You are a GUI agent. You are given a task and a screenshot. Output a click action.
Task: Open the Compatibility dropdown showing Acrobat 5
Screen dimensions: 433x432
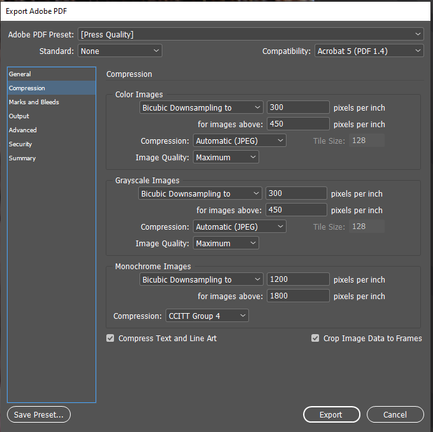click(369, 51)
